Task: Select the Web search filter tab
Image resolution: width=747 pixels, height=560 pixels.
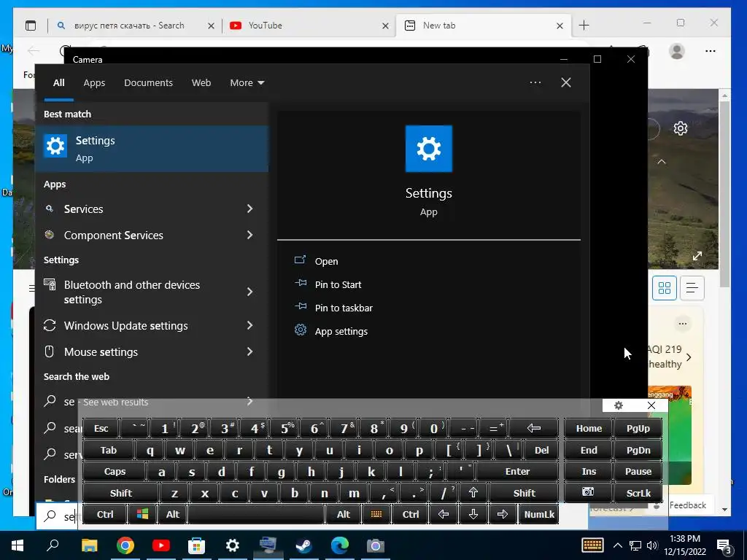Action: [201, 82]
